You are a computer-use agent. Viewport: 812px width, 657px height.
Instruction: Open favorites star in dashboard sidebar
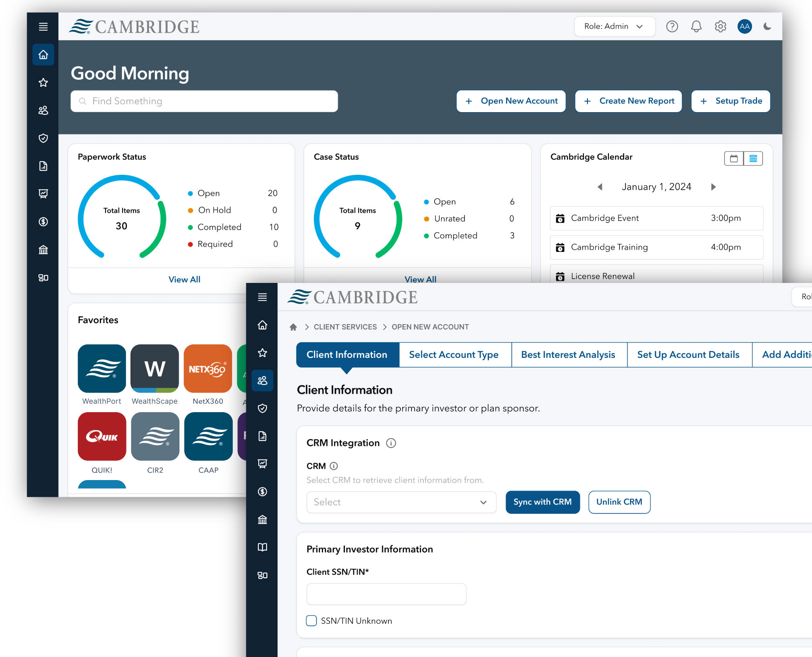tap(43, 82)
